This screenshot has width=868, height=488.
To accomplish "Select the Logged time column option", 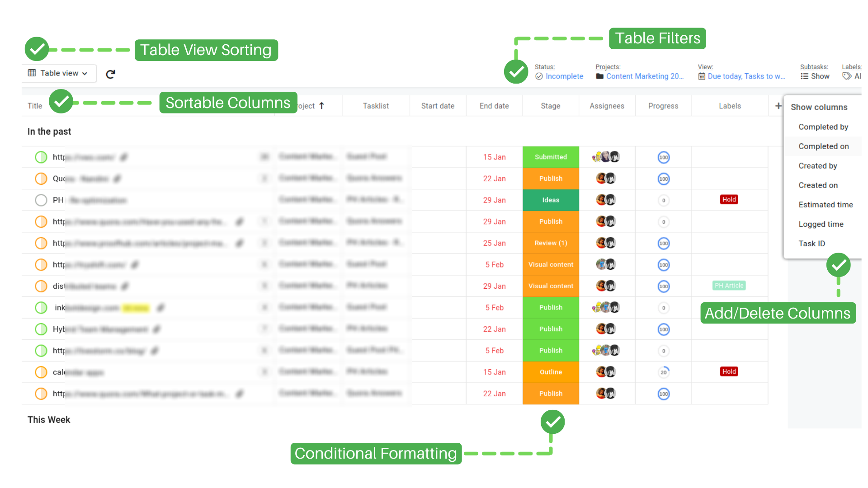I will (821, 224).
